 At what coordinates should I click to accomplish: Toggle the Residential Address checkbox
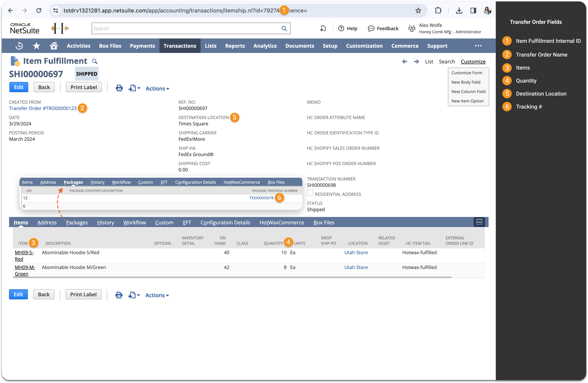(x=310, y=193)
